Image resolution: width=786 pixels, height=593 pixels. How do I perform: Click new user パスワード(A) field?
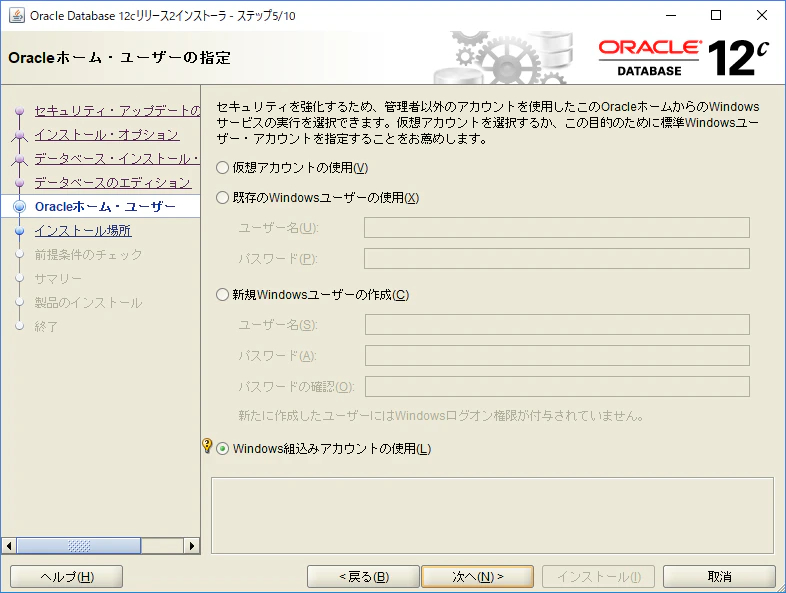(557, 355)
